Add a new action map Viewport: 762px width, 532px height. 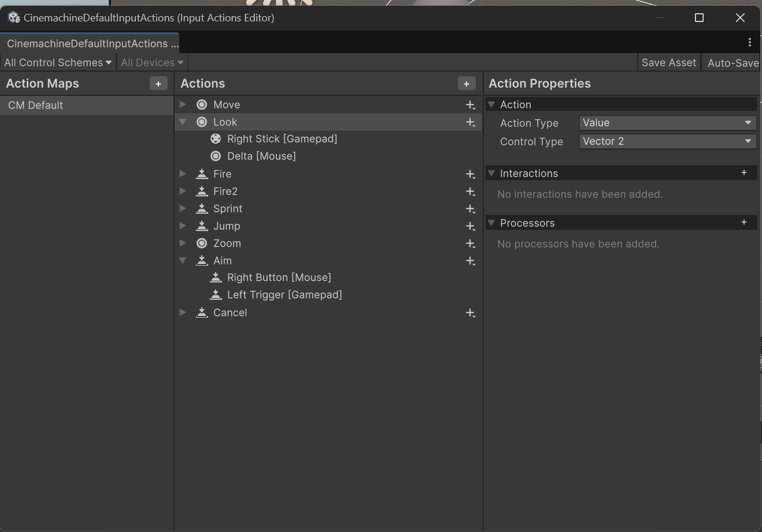click(158, 84)
